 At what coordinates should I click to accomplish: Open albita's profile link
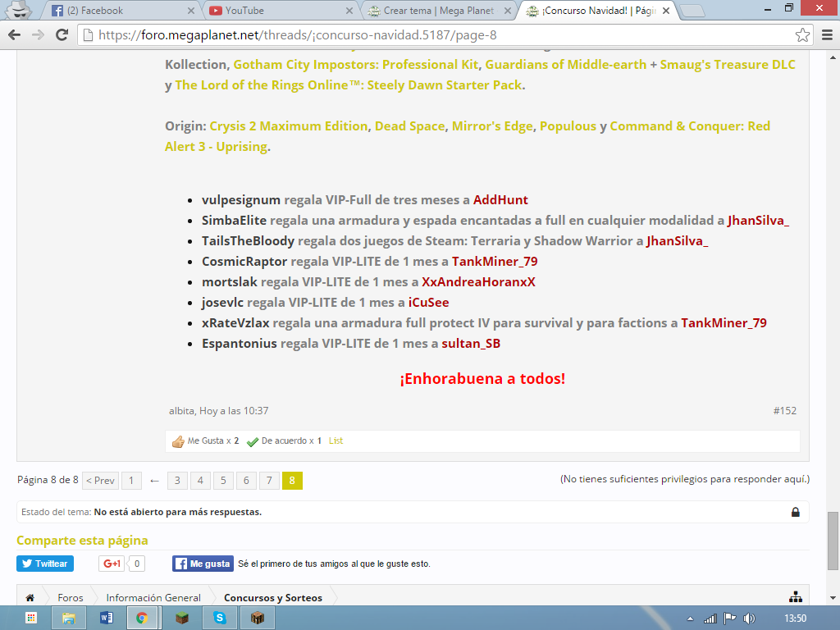coord(181,411)
